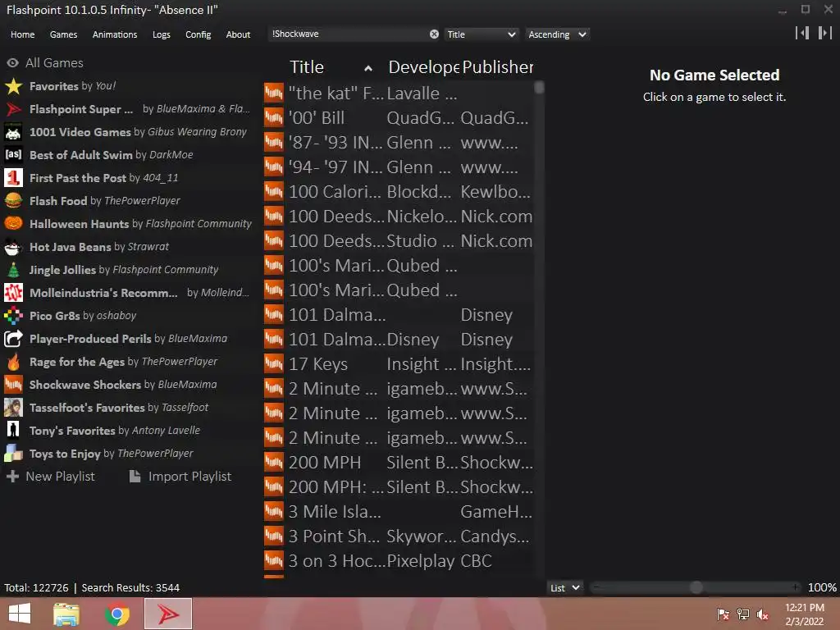Click the First Past the Post playlist icon
840x630 pixels.
[x=13, y=178]
